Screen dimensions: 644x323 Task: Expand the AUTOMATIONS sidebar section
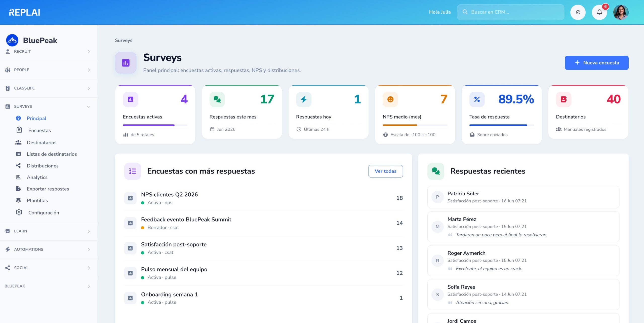point(49,249)
